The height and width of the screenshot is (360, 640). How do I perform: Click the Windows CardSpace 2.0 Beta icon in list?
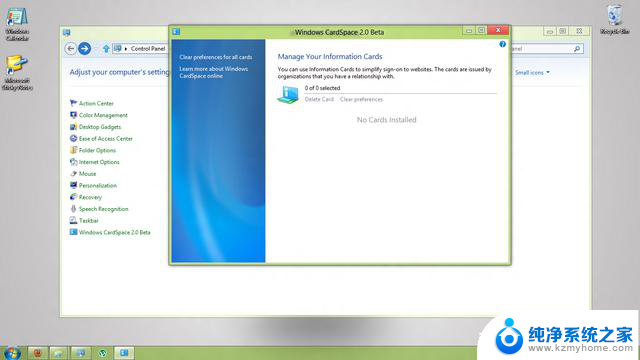click(73, 232)
